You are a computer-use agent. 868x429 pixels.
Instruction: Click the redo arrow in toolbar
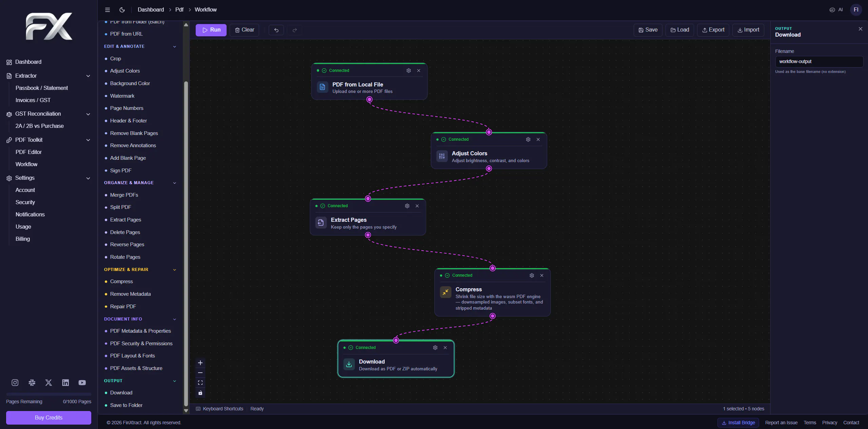tap(295, 30)
